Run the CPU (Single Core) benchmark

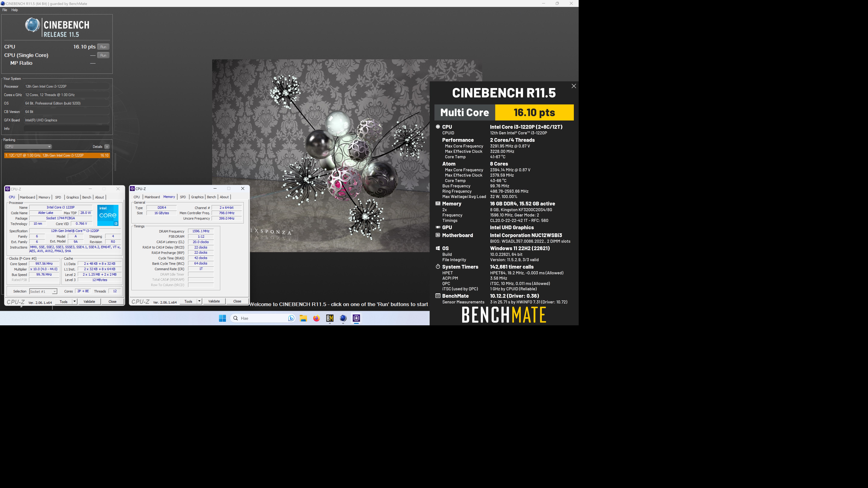click(x=103, y=55)
